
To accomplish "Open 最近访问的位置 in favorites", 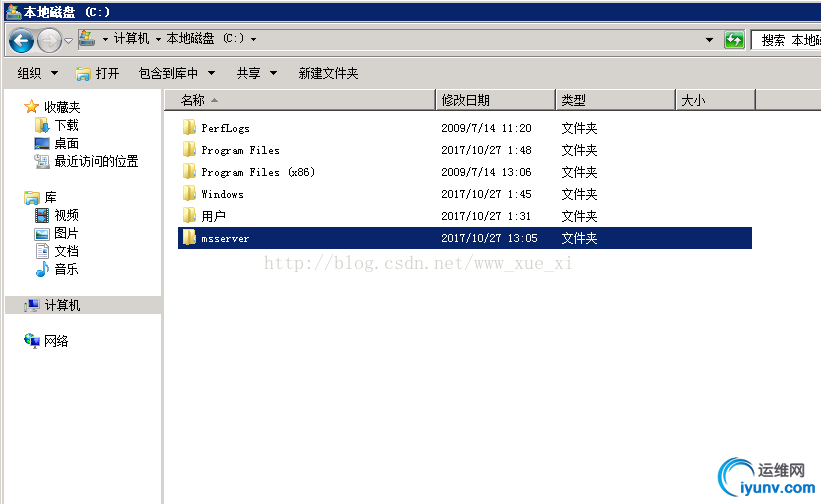I will (96, 161).
